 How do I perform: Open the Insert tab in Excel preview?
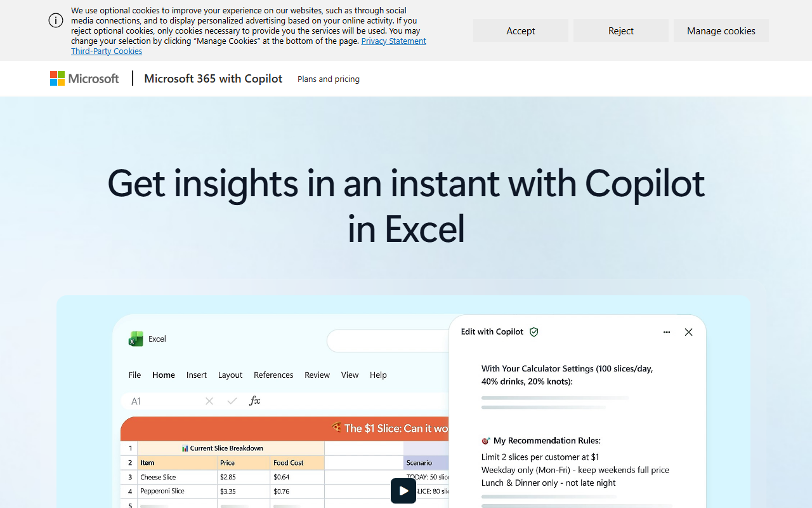click(197, 375)
